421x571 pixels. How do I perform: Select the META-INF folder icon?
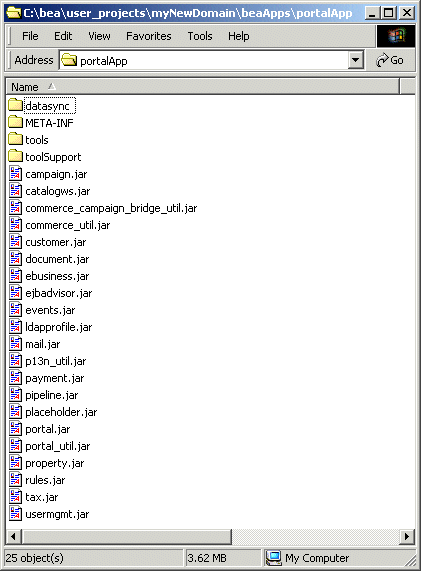15,123
